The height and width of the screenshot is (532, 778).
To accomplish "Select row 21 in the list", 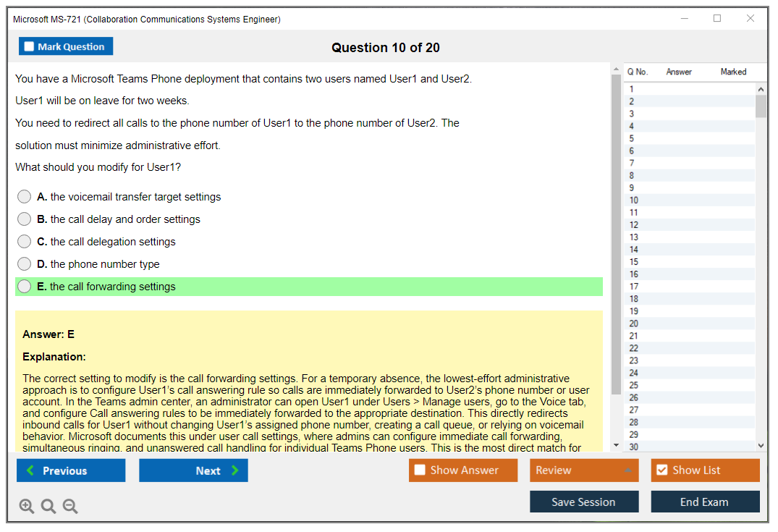I will [x=690, y=336].
